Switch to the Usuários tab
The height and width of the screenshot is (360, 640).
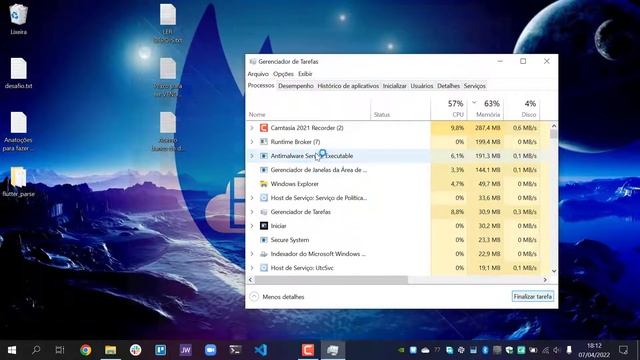coord(422,86)
